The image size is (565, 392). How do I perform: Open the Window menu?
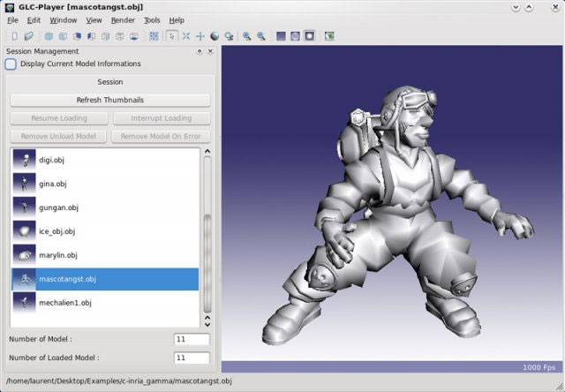point(63,19)
